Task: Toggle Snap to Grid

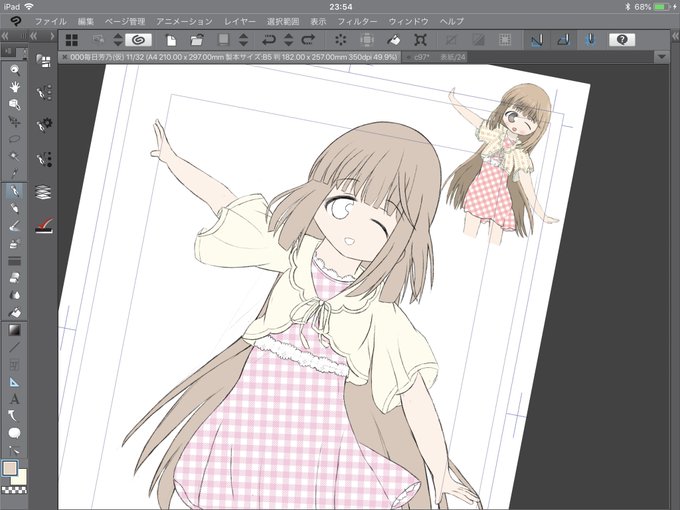Action: click(590, 40)
